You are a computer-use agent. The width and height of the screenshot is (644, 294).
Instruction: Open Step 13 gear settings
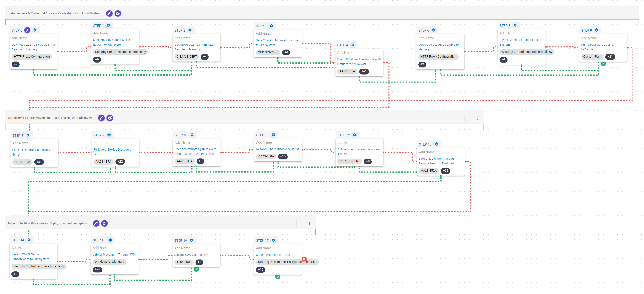click(436, 144)
